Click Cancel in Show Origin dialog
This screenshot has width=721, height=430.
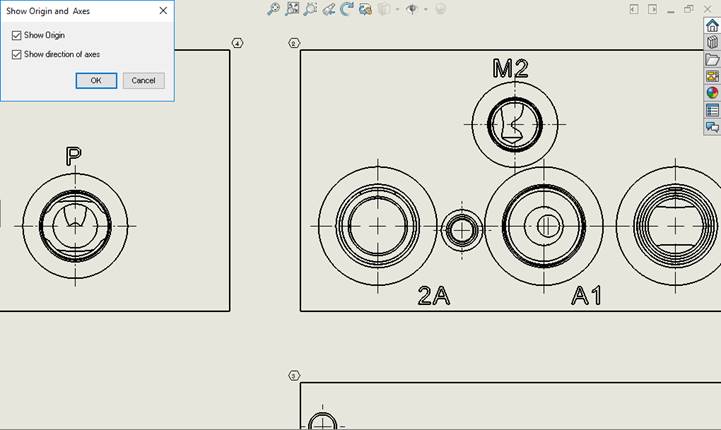[x=143, y=80]
